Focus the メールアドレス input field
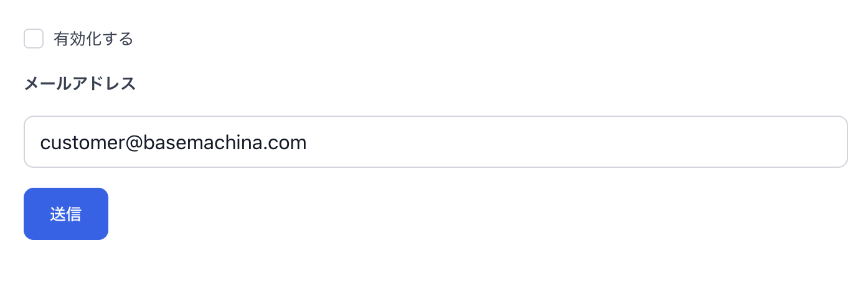 tap(435, 142)
